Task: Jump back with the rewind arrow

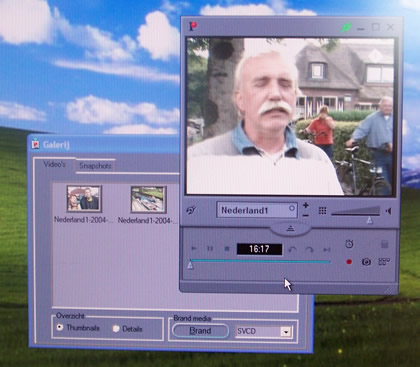Action: pos(292,249)
